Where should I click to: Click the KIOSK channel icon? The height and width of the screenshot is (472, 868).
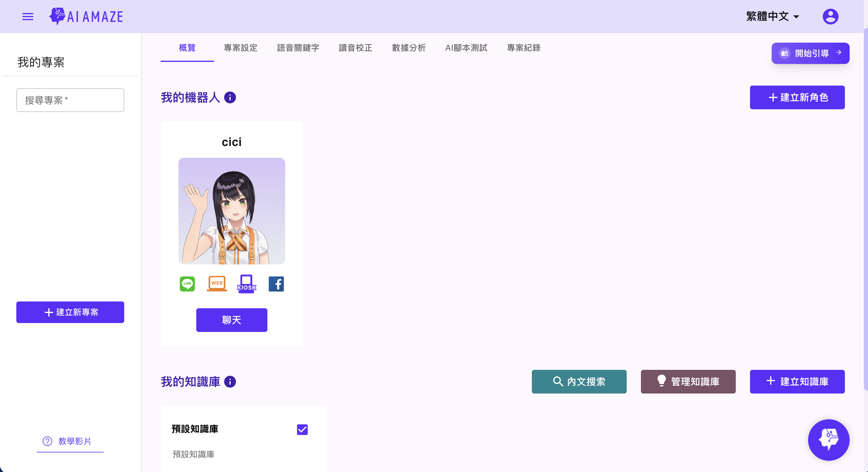246,284
